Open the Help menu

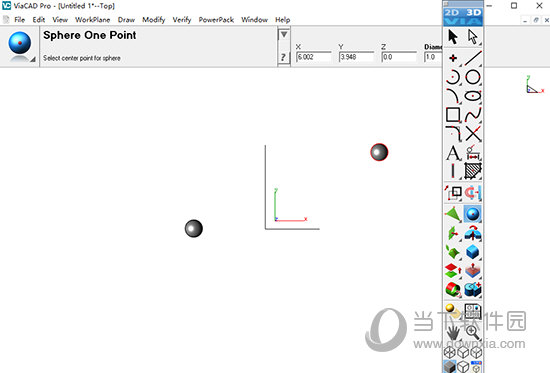(x=282, y=20)
